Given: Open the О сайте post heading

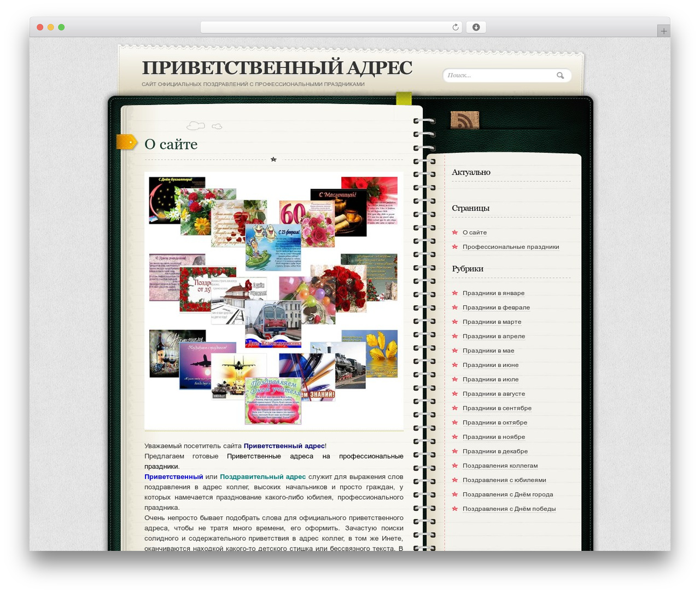Looking at the screenshot, I should [x=171, y=144].
